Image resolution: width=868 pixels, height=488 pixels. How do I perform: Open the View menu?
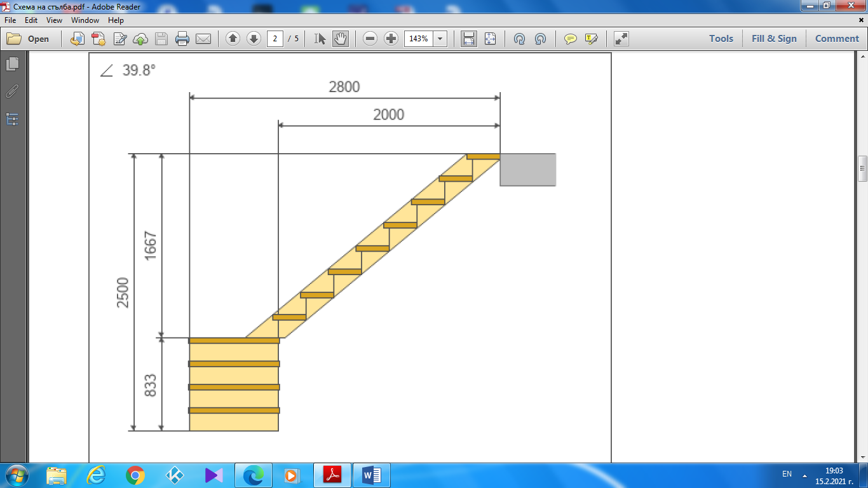coord(54,20)
